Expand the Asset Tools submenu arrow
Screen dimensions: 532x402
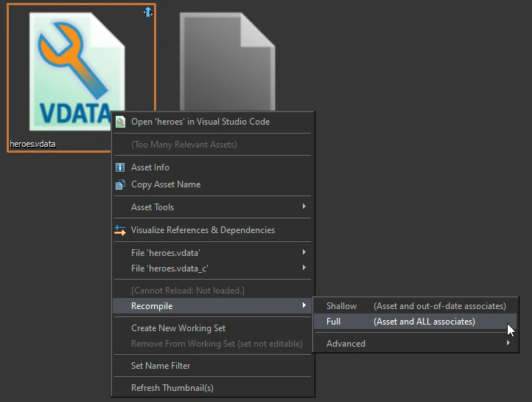pos(304,207)
